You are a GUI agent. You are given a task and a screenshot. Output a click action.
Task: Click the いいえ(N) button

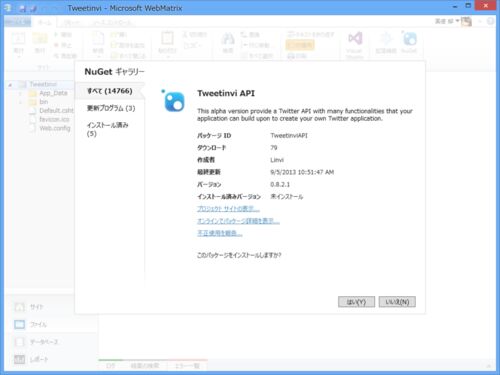click(x=397, y=302)
